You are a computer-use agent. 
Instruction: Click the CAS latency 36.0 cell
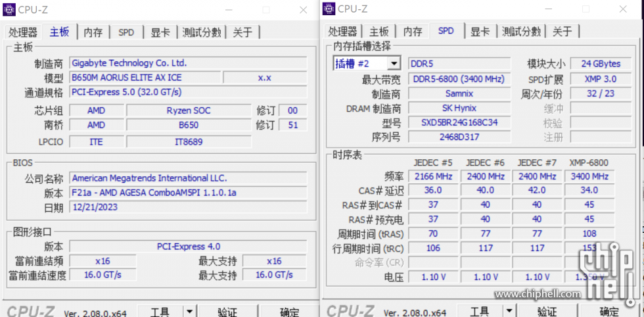pos(433,190)
